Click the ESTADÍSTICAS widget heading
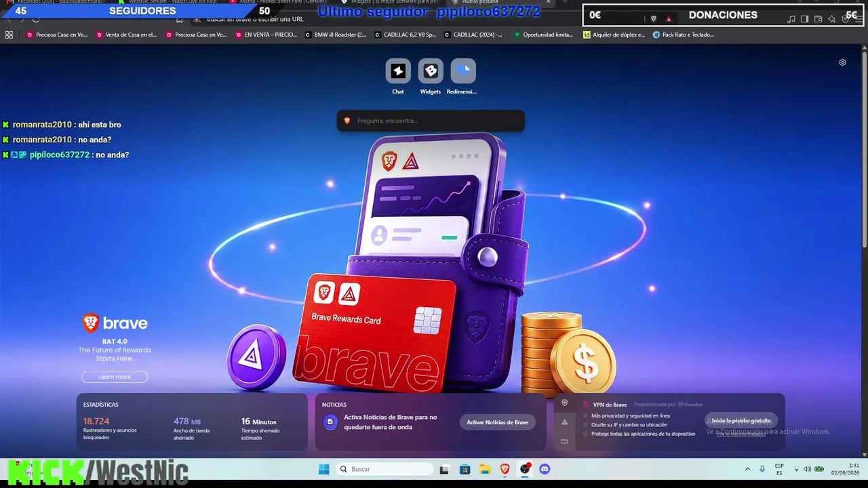Screen dimensions: 868x488 [101, 405]
